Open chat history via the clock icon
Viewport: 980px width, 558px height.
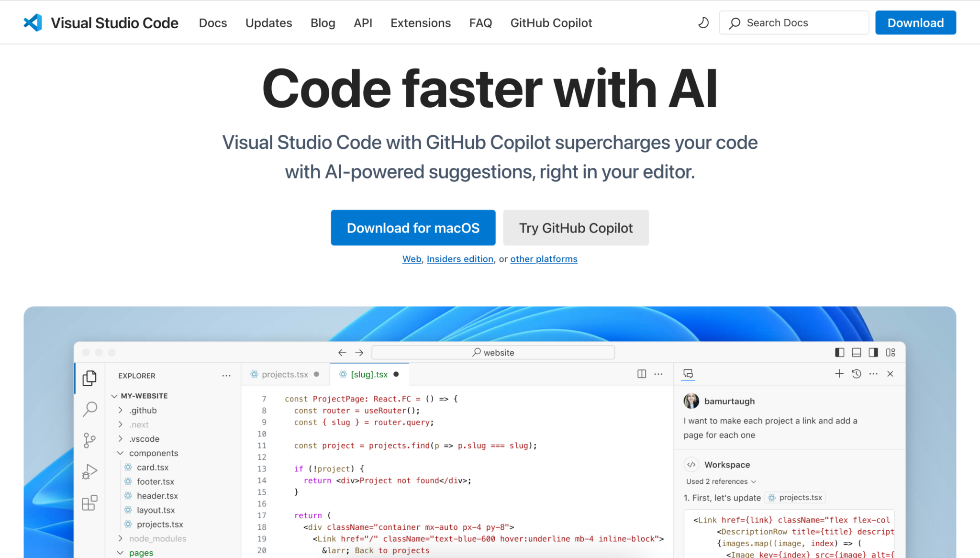[857, 374]
